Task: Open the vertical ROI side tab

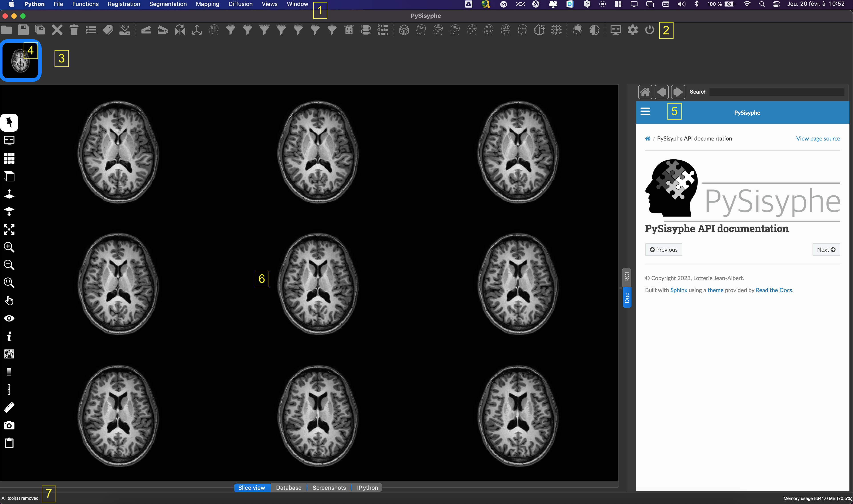Action: click(x=627, y=277)
